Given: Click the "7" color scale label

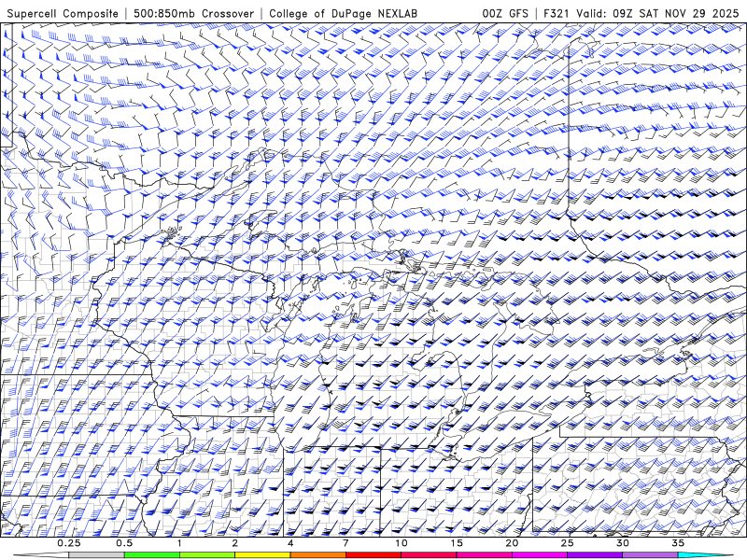Looking at the screenshot, I should point(345,543).
